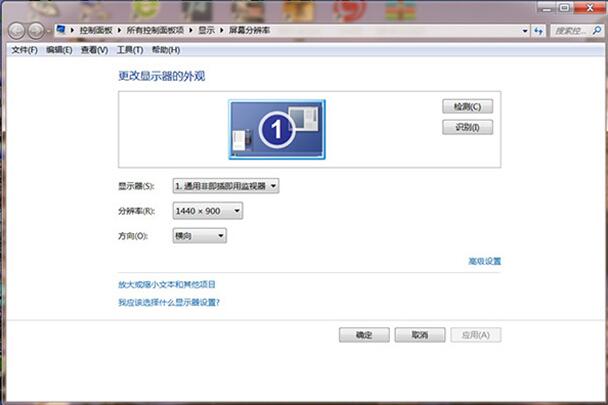The height and width of the screenshot is (405, 608).
Task: Click the 控制面板 breadcrumb
Action: point(96,30)
